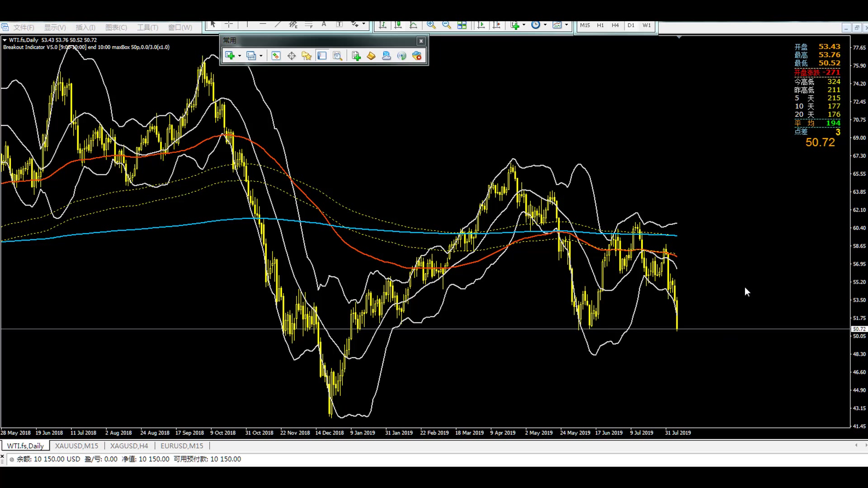Close the 常用 floating toolbar
Screen dimensions: 868x488
click(x=421, y=41)
